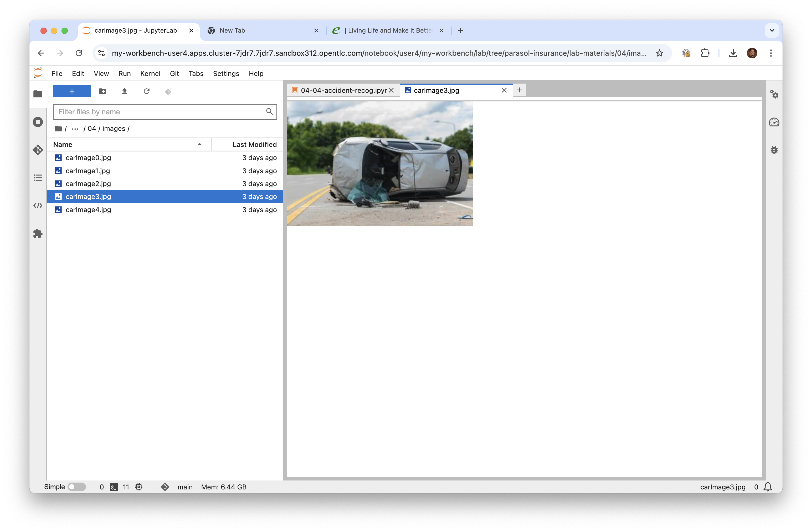This screenshot has width=812, height=532.
Task: Expand the collapsed breadcrumb ellipsis
Action: [75, 129]
